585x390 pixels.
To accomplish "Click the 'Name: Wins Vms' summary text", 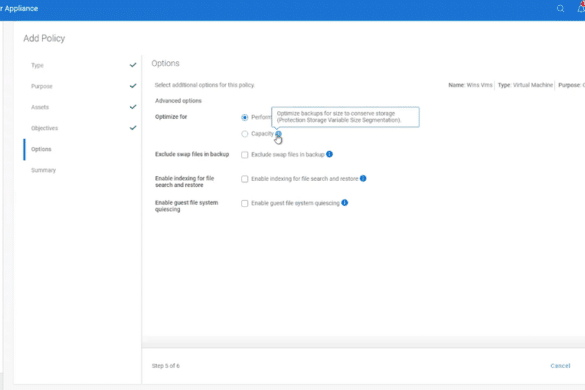I will tap(470, 85).
